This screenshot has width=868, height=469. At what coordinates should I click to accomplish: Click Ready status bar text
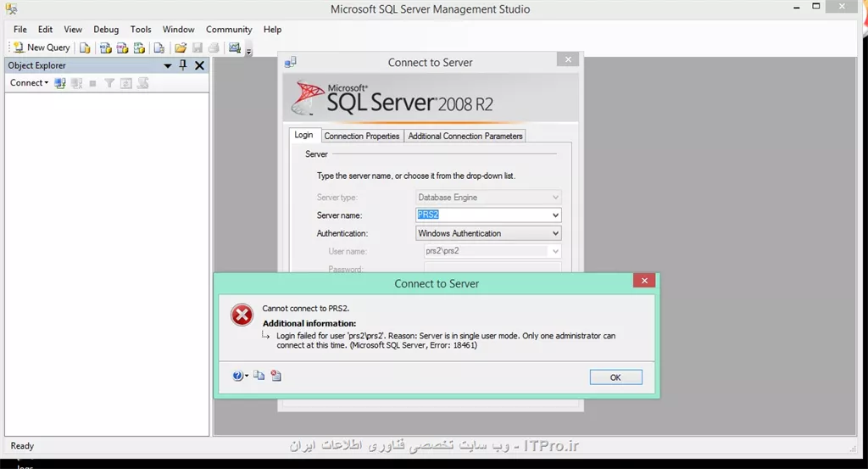(22, 446)
